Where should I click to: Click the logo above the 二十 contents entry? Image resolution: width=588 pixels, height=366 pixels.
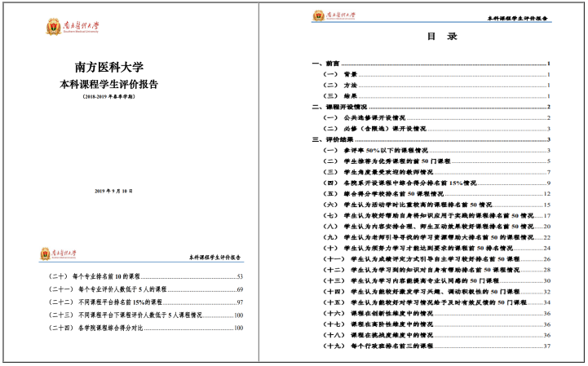coord(58,254)
